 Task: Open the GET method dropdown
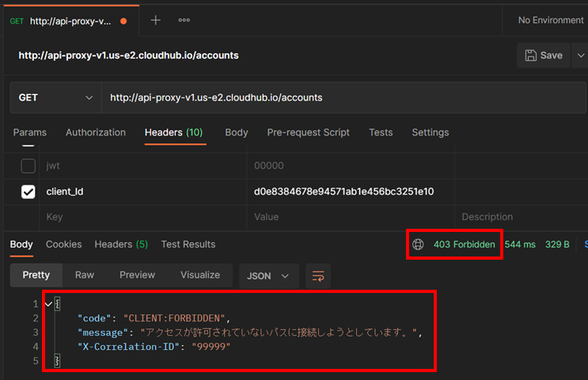pos(55,97)
